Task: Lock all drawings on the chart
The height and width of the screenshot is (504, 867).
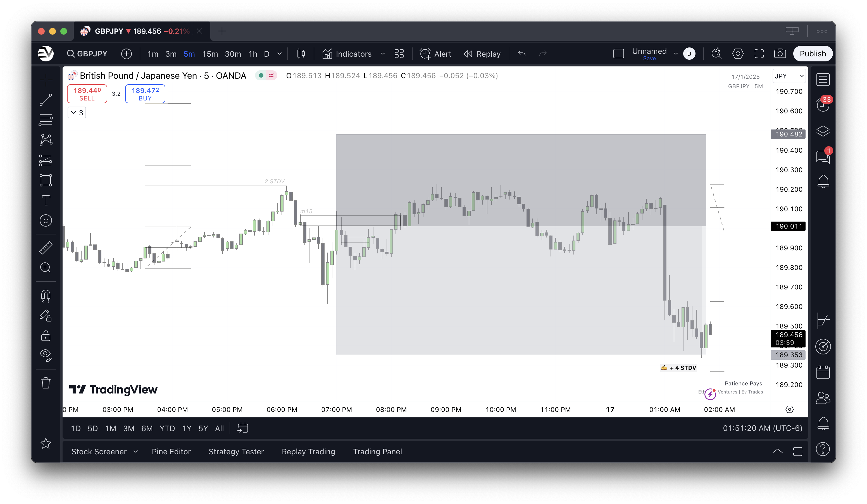Action: [x=46, y=336]
